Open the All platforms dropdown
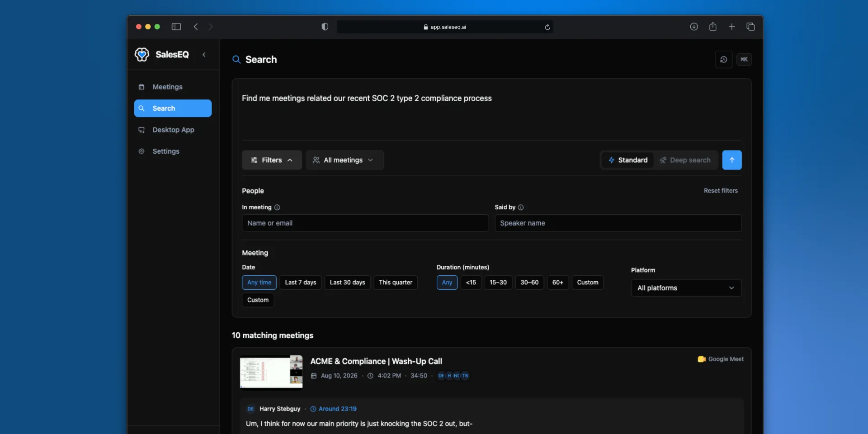This screenshot has height=434, width=868. pyautogui.click(x=686, y=288)
